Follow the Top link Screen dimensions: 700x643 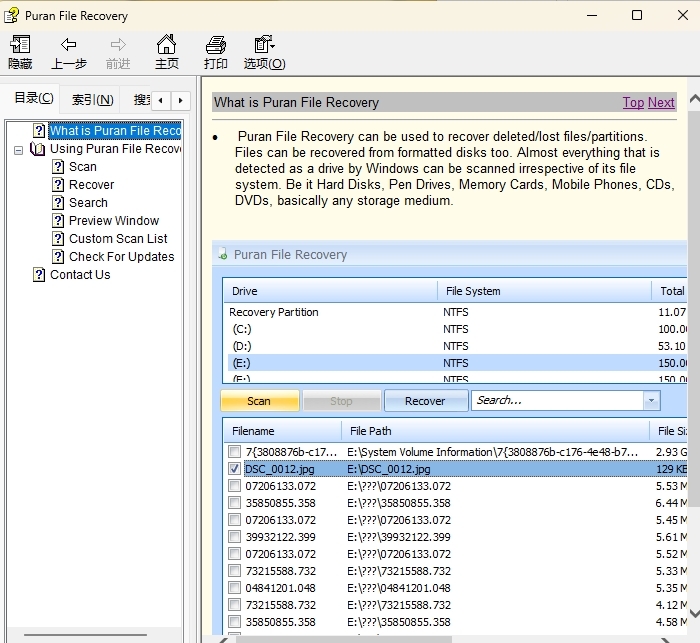coord(633,102)
